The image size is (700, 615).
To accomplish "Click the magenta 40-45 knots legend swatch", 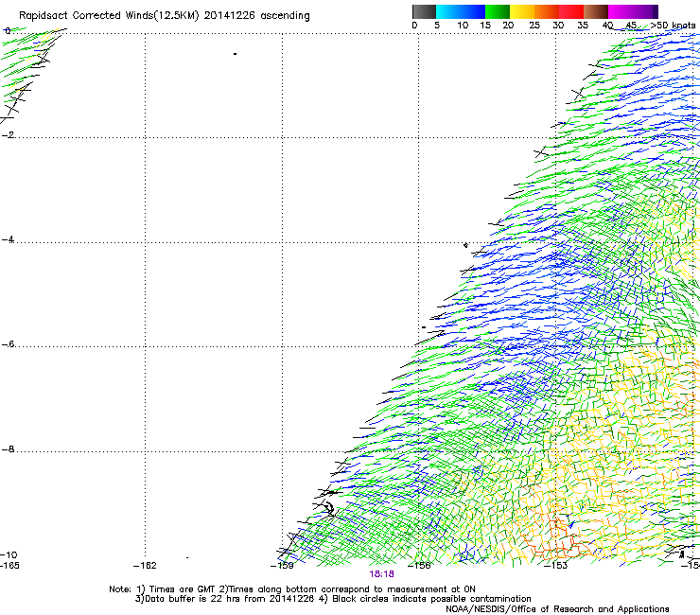I will tap(621, 11).
